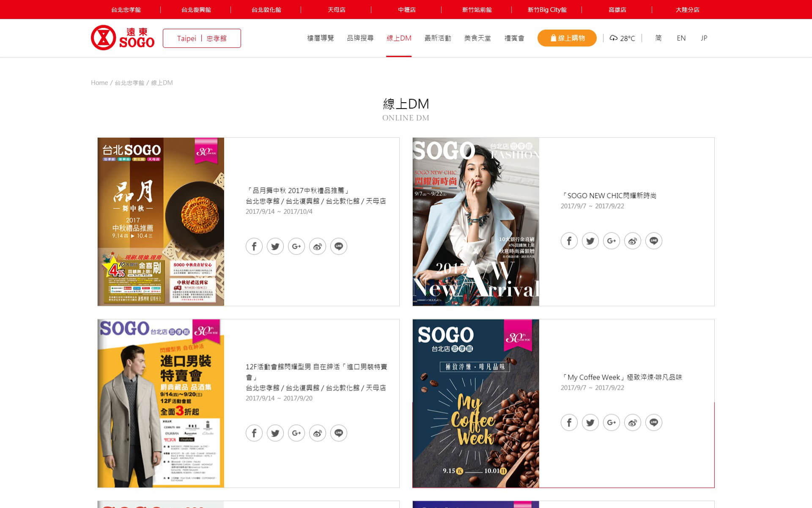The image size is (812, 508).
Task: Open the 品月舞中秋 mooncake DM cover
Action: point(161,221)
